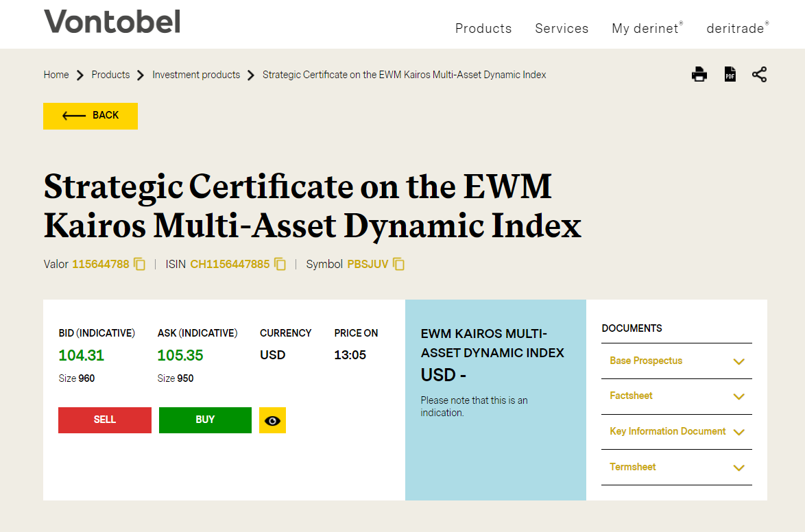Click the SELL button
The width and height of the screenshot is (805, 532).
click(104, 420)
